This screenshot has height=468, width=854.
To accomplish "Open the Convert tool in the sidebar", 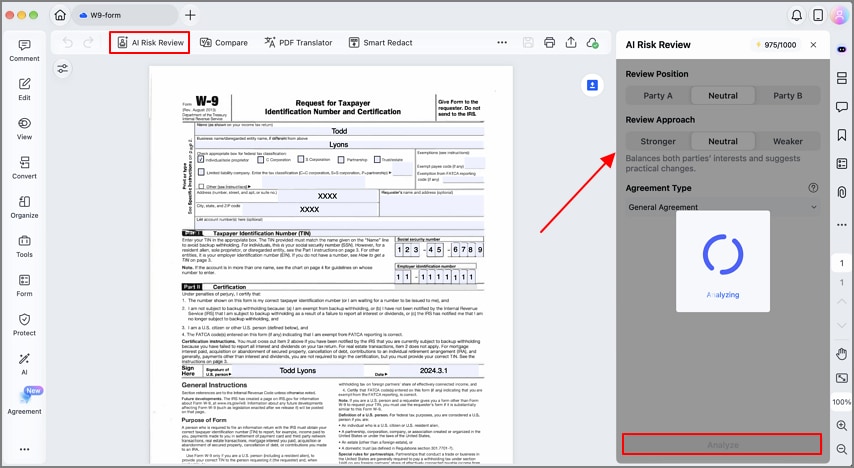I will click(x=24, y=168).
